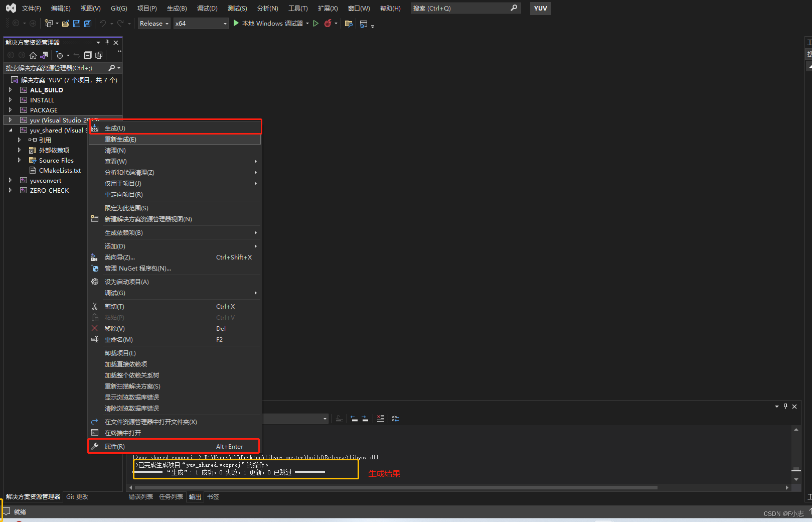Go to the previous message in output
The height and width of the screenshot is (522, 812).
point(354,418)
